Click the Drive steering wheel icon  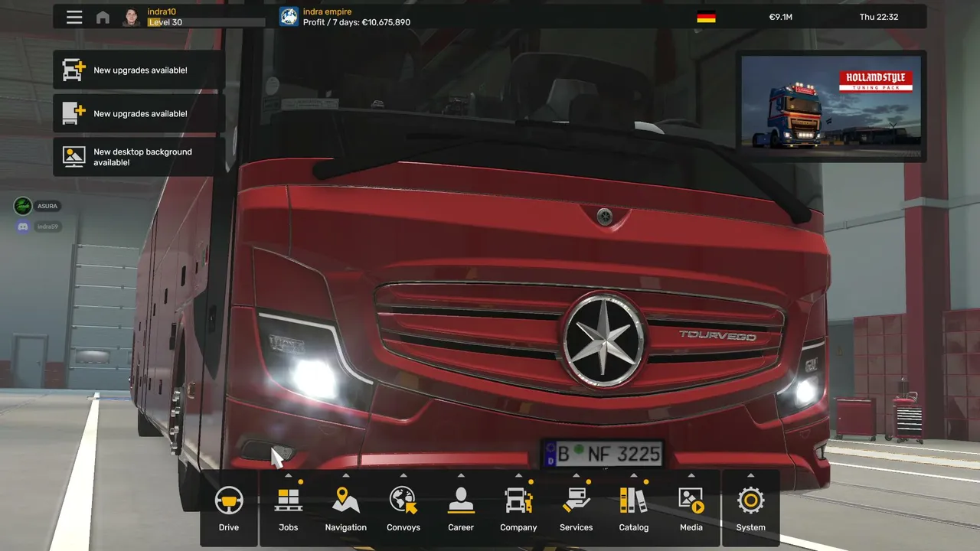click(x=229, y=500)
